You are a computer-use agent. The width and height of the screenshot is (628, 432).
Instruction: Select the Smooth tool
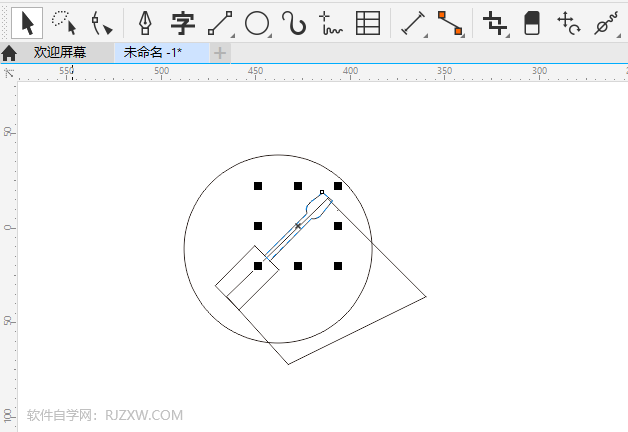[606, 23]
